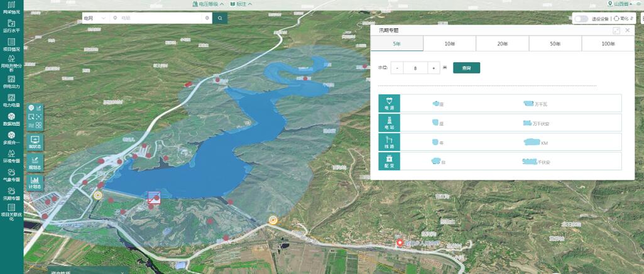Toggle the 退役设备 switch
This screenshot has width=644, height=274.
[581, 19]
